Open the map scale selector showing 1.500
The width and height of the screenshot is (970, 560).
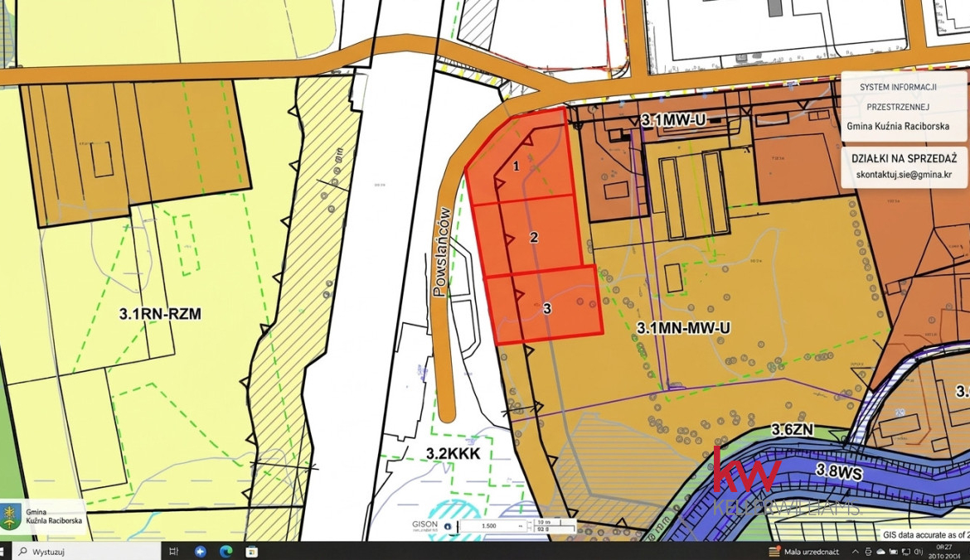tap(492, 526)
